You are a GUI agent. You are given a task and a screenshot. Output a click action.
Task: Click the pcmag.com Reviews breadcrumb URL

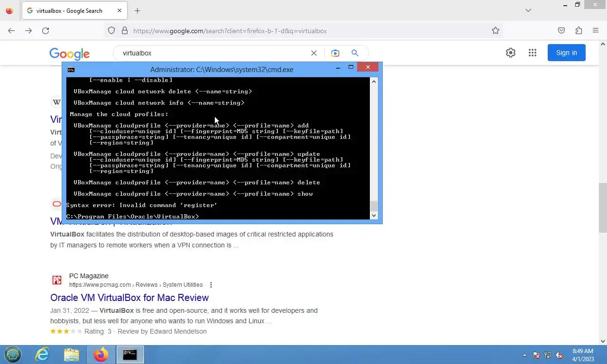click(x=136, y=285)
